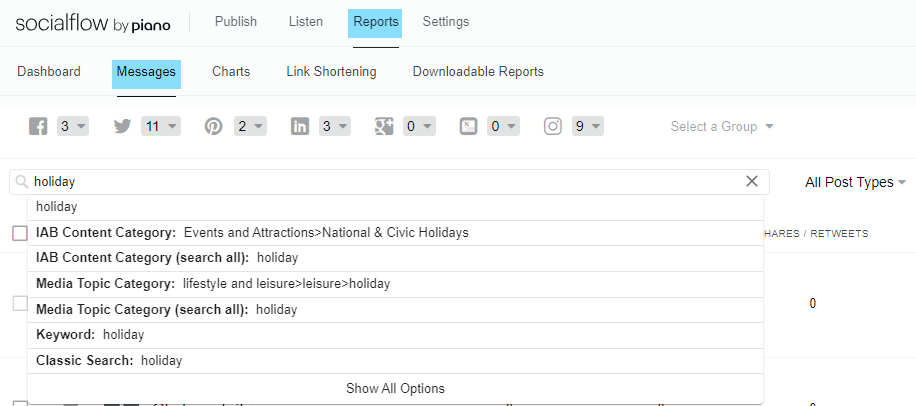Click the socialflow by piano logo
The height and width of the screenshot is (406, 916).
point(93,23)
